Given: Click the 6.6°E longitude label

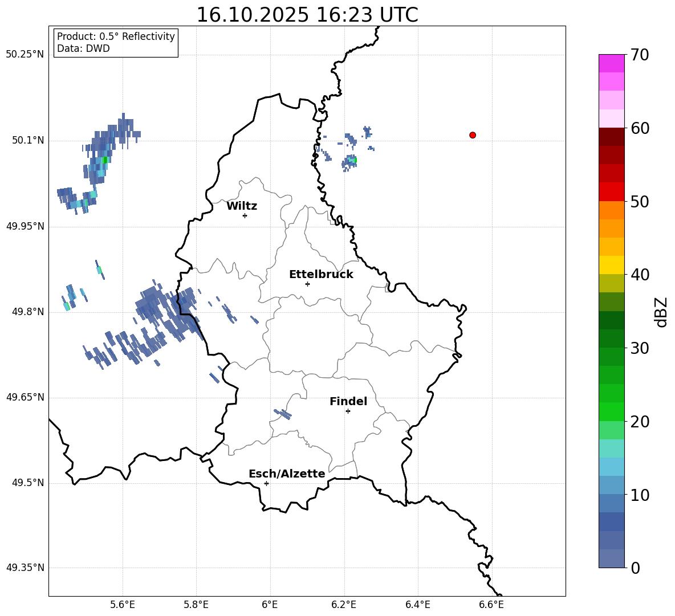Looking at the screenshot, I should click(491, 605).
